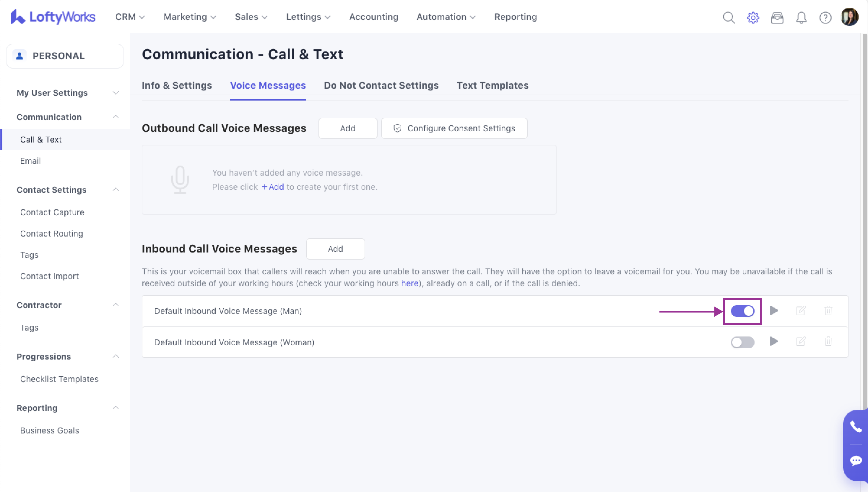Click Configure Consent Settings button
868x492 pixels.
pos(454,128)
